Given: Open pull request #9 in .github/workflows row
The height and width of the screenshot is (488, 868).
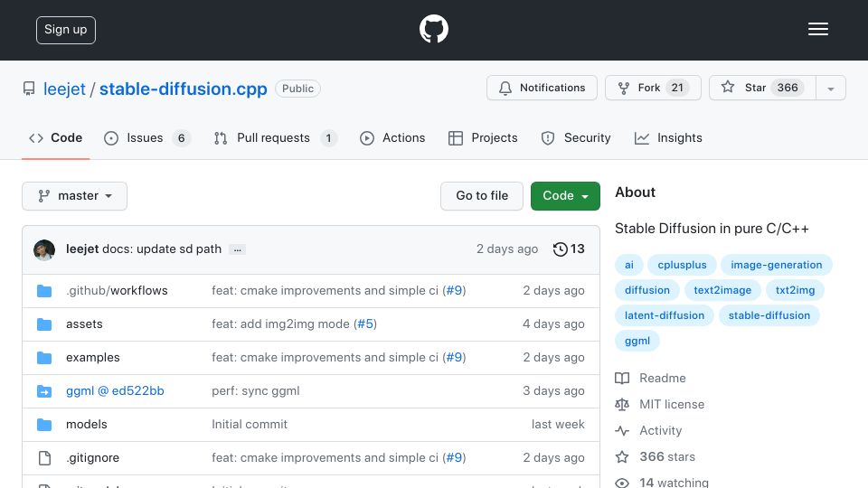Looking at the screenshot, I should click(x=454, y=290).
